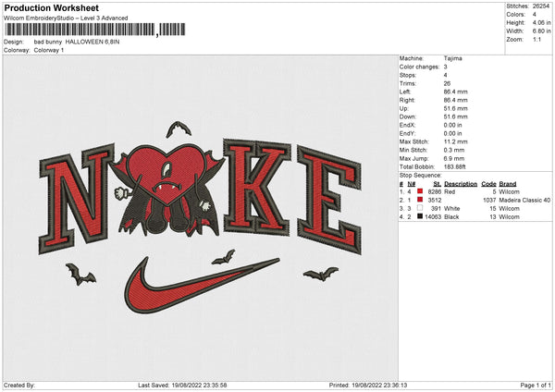Select the Trims value 26
The height and width of the screenshot is (392, 555).
[x=447, y=83]
